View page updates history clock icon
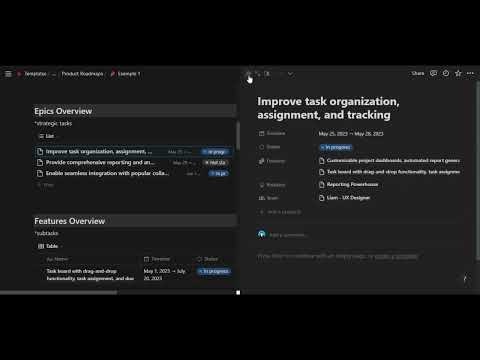Image resolution: width=480 pixels, height=360 pixels. tap(446, 73)
